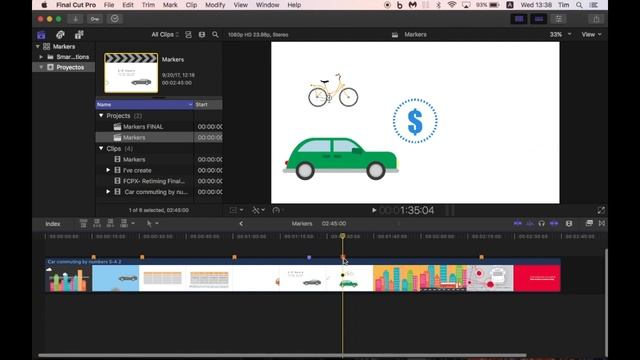
Task: Open the Window menu
Action: point(267,5)
